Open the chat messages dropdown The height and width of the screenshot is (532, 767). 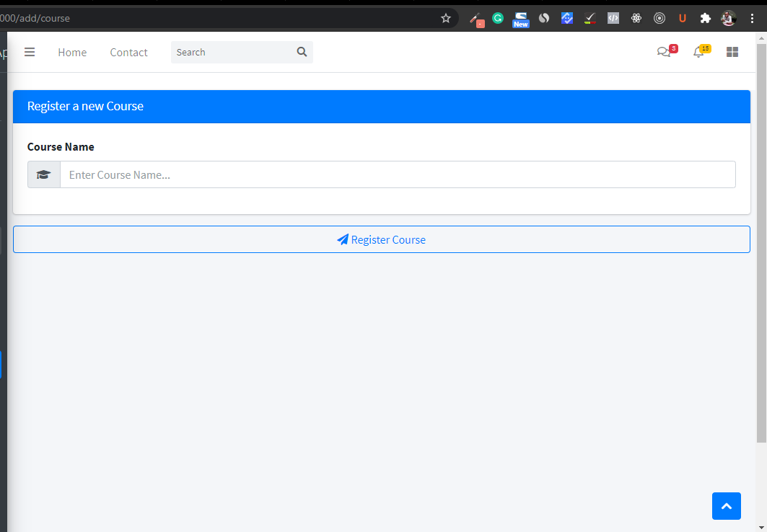tap(665, 51)
